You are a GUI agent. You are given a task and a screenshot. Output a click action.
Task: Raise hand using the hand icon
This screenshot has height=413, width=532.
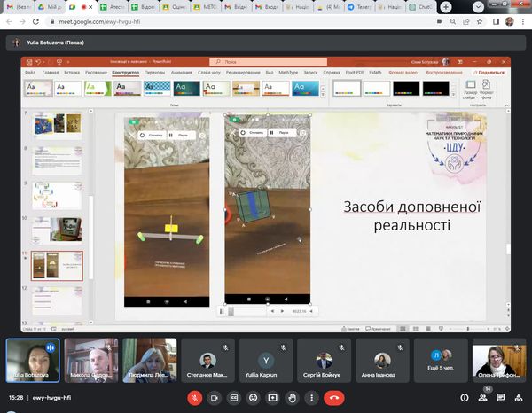[292, 398]
